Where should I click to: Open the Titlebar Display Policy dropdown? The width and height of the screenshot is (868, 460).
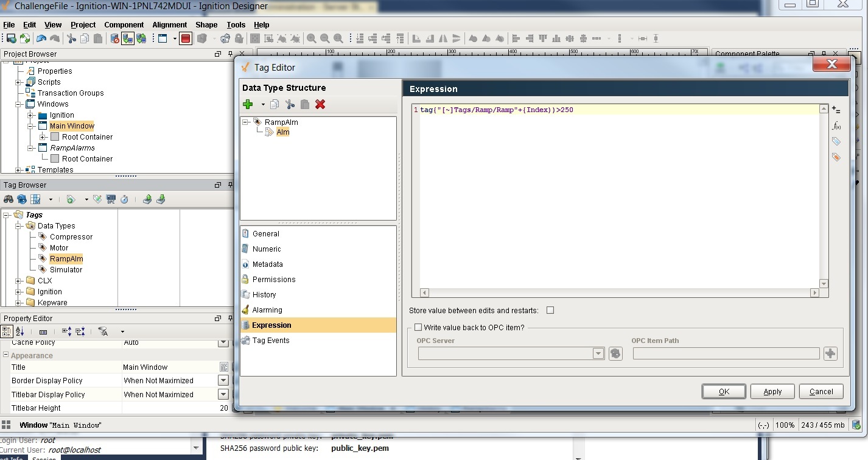(x=223, y=394)
